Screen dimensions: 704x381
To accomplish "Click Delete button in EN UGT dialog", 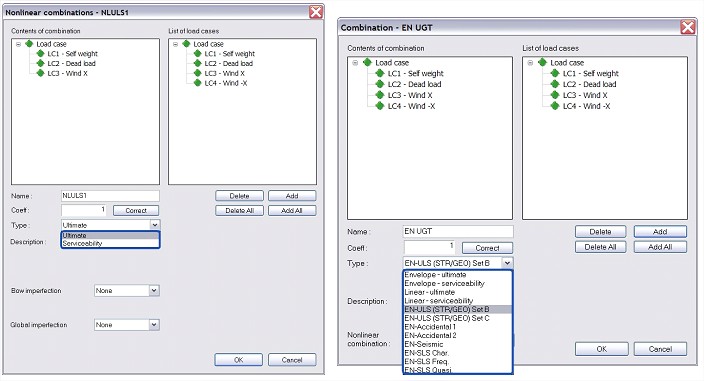I will click(x=600, y=232).
